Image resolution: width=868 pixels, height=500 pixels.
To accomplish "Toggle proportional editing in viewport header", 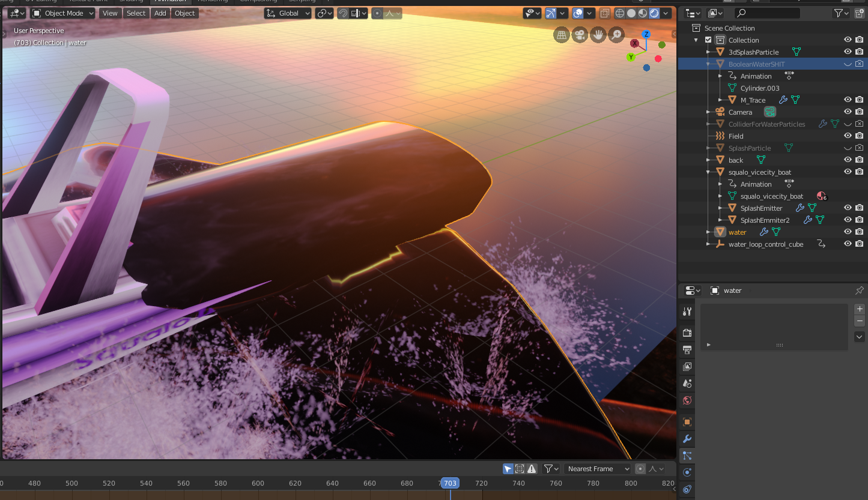I will coord(377,13).
